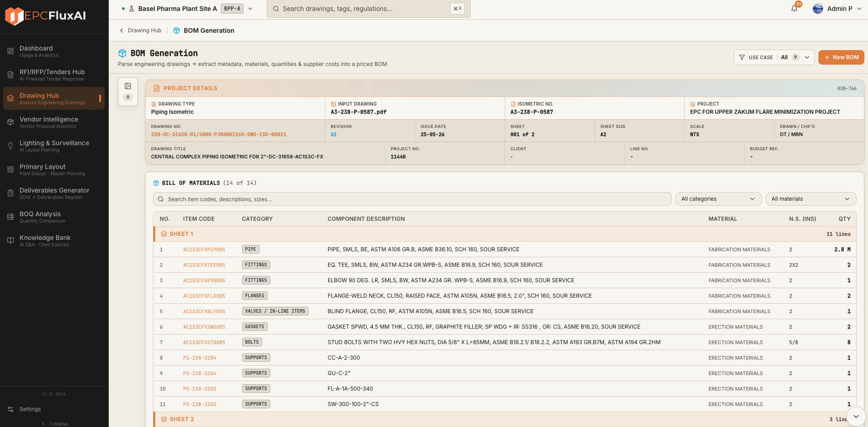Click item code AC1S3CFXPIP005
The width and height of the screenshot is (868, 427).
(204, 249)
